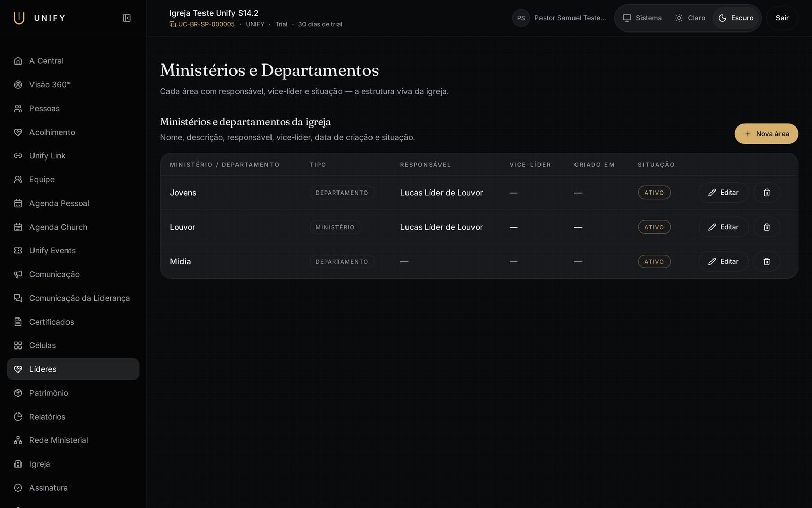Switch theme to Claro
This screenshot has width=812, height=508.
pyautogui.click(x=690, y=18)
